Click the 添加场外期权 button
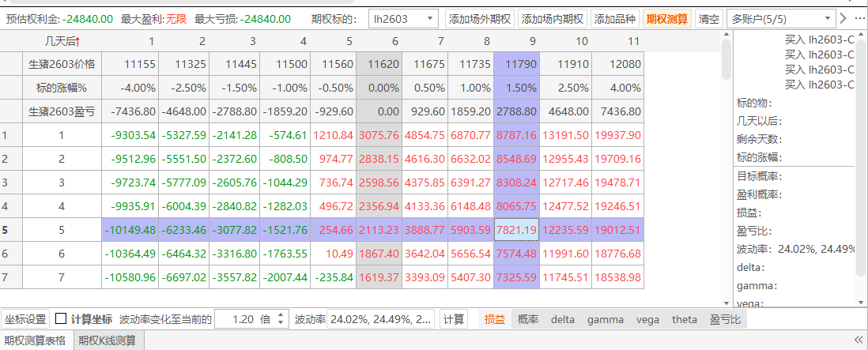 (x=479, y=18)
